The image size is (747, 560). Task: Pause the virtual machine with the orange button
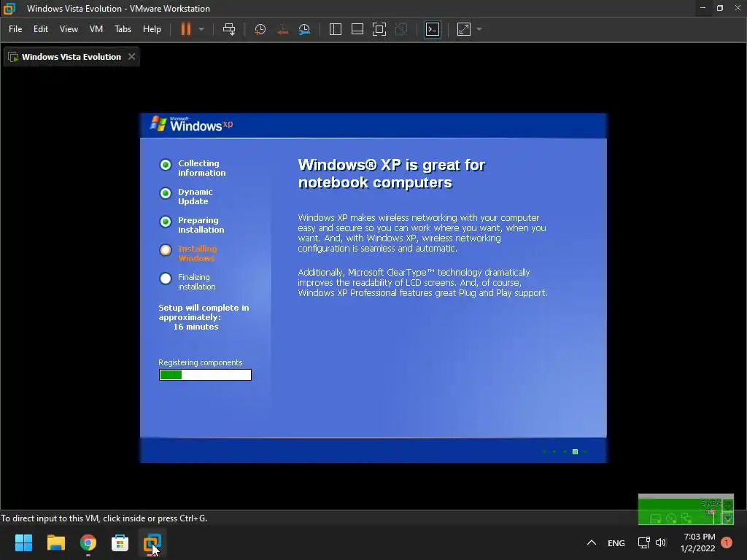click(x=186, y=29)
